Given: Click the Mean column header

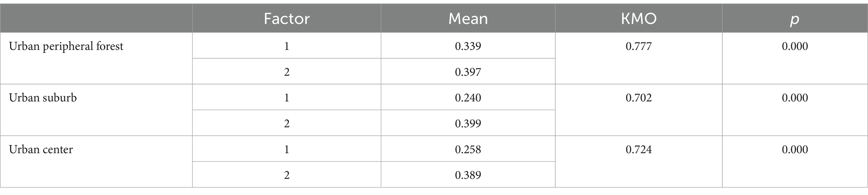Looking at the screenshot, I should 468,19.
